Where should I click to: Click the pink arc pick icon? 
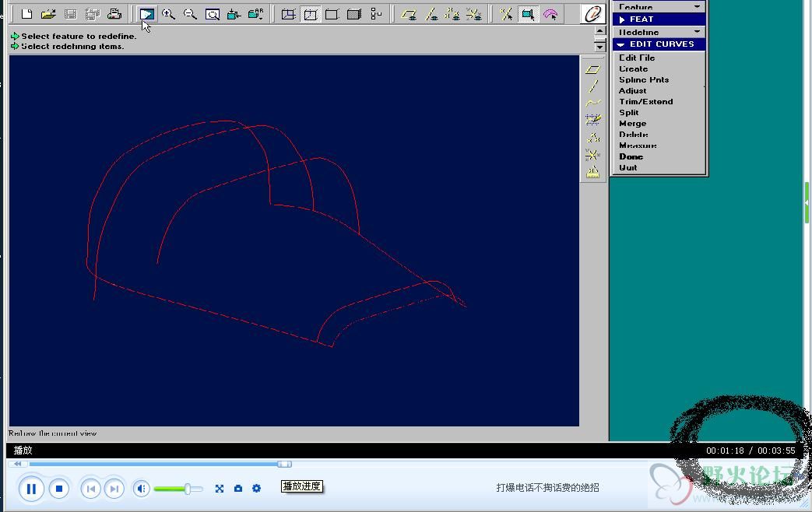tap(550, 15)
